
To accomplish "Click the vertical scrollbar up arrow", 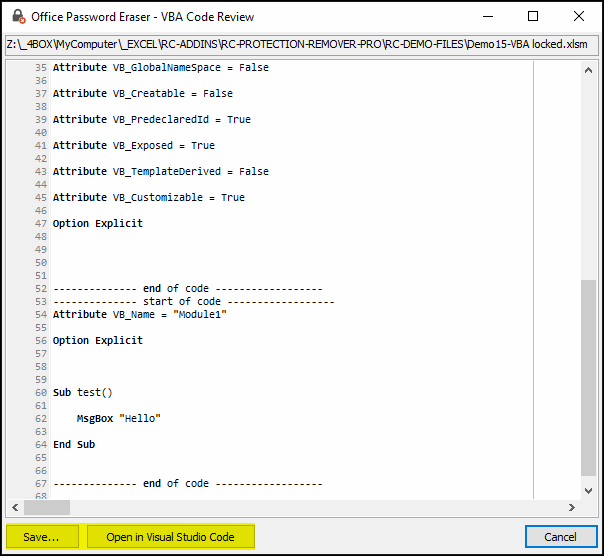I will (x=588, y=70).
